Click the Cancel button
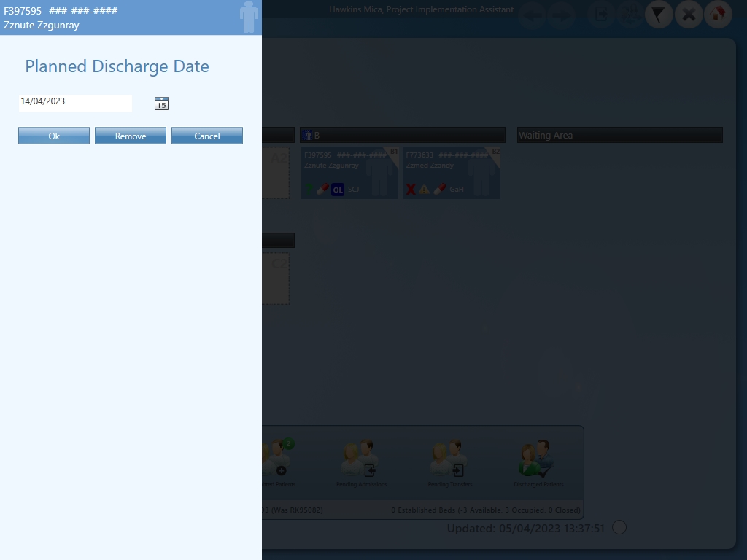747x560 pixels. (207, 135)
